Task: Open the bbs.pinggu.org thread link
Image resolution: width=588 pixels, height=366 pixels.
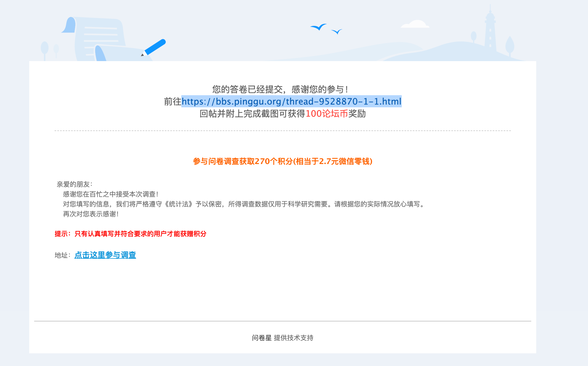Action: [x=291, y=102]
